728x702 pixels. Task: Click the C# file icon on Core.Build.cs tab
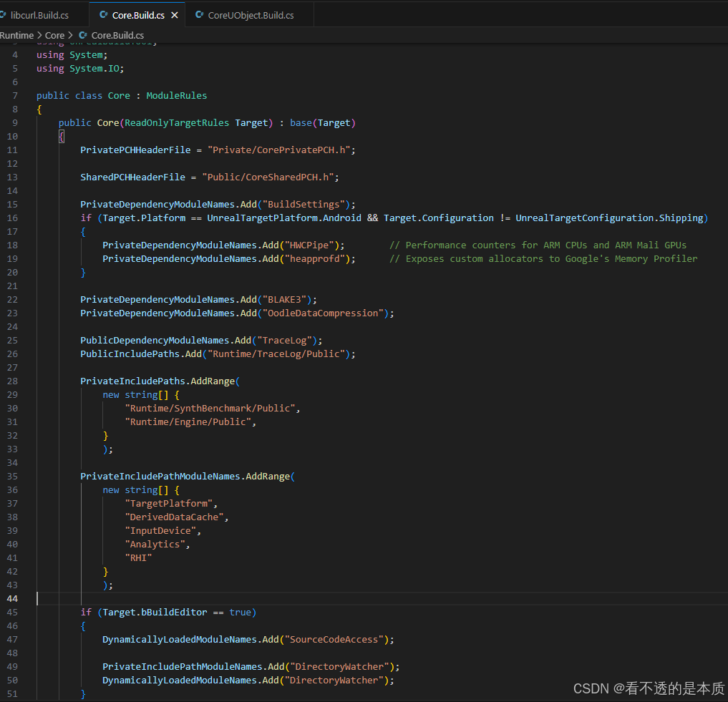click(x=104, y=15)
